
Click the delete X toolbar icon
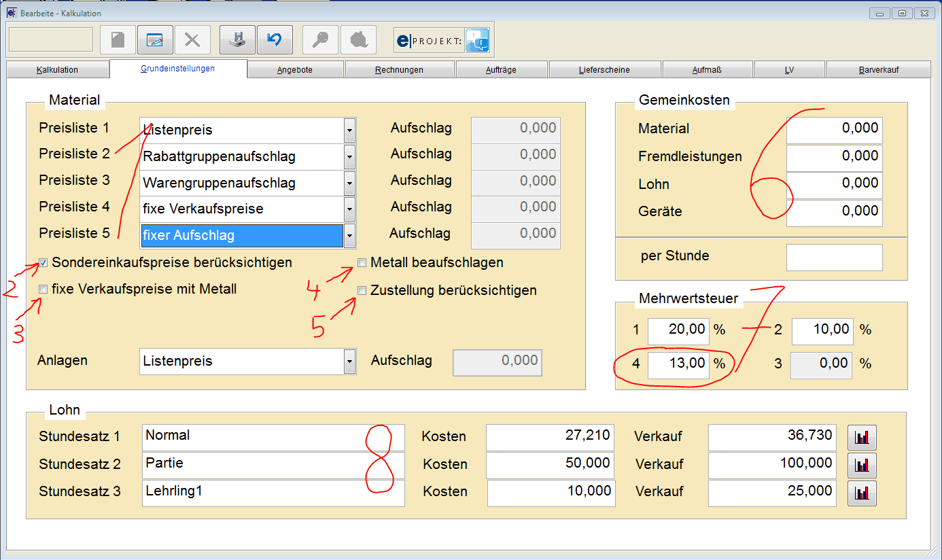pyautogui.click(x=192, y=40)
